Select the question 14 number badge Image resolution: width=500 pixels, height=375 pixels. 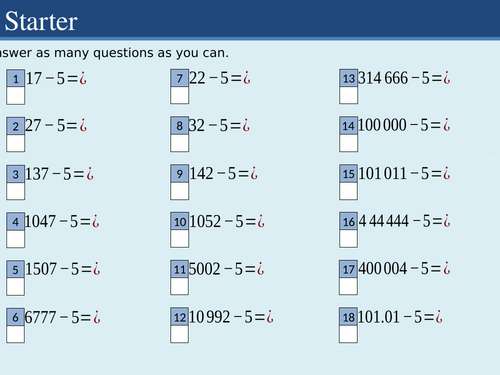click(349, 126)
